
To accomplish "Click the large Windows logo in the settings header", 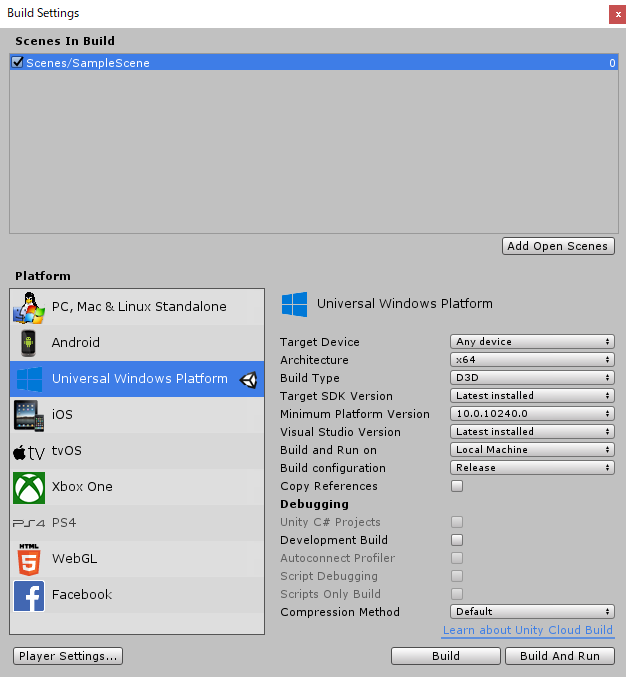I will point(294,304).
